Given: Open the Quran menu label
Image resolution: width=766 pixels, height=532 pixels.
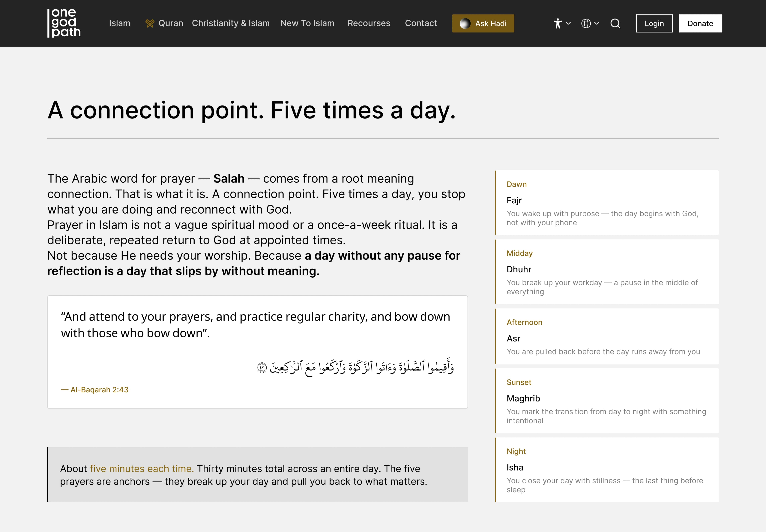Looking at the screenshot, I should (x=171, y=23).
